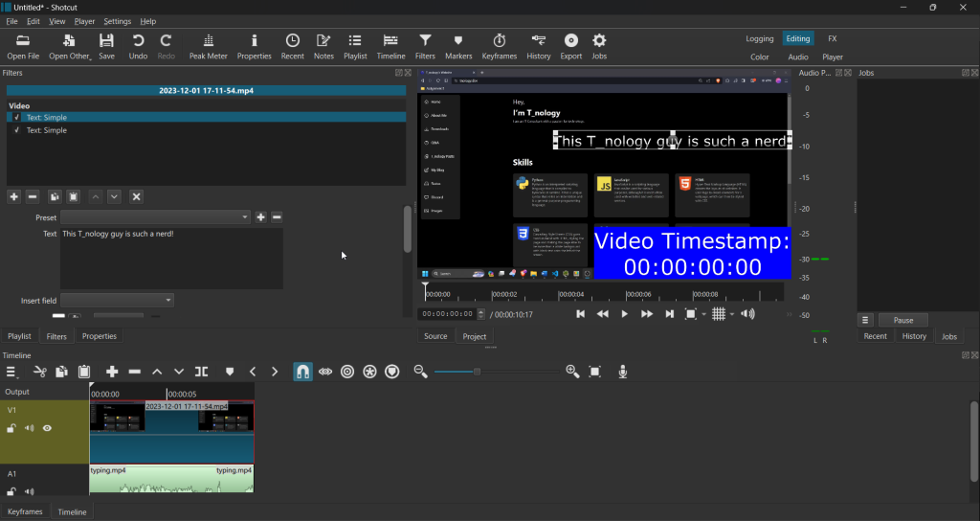Open the Jobs panel menu button

[865, 320]
